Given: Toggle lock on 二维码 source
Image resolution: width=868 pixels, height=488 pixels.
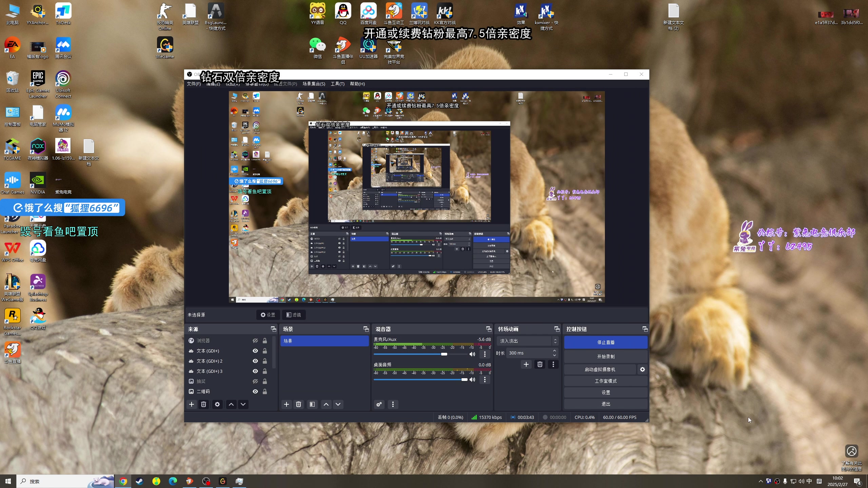Looking at the screenshot, I should tap(265, 391).
